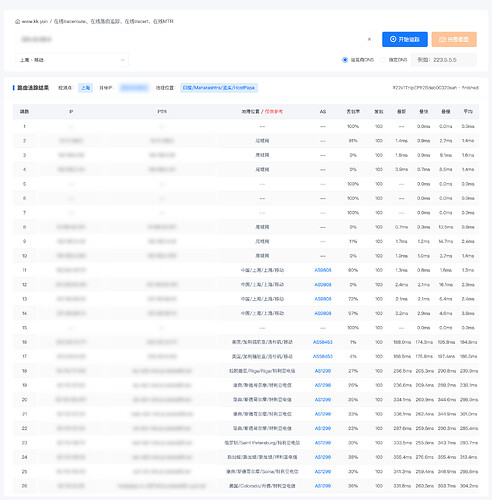Focus the custom DNS field showing 223.5.5.5
Screen dimensions: 492x500
click(444, 60)
